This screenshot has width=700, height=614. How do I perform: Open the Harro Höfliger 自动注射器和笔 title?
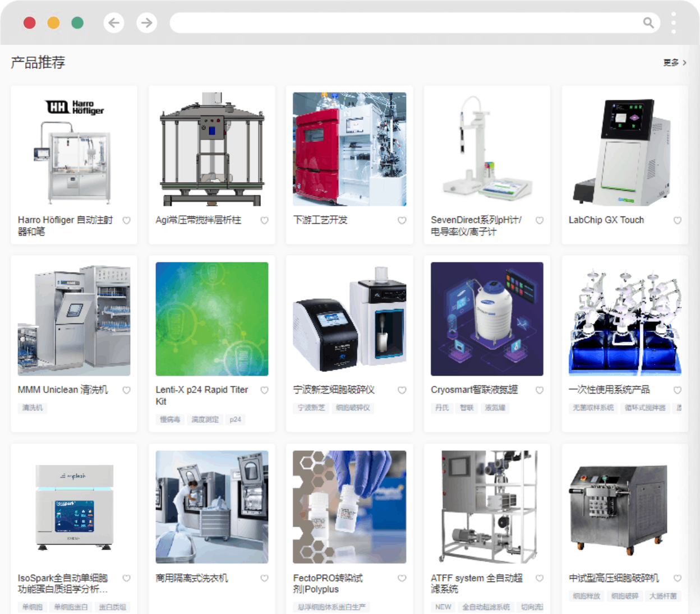coord(65,225)
